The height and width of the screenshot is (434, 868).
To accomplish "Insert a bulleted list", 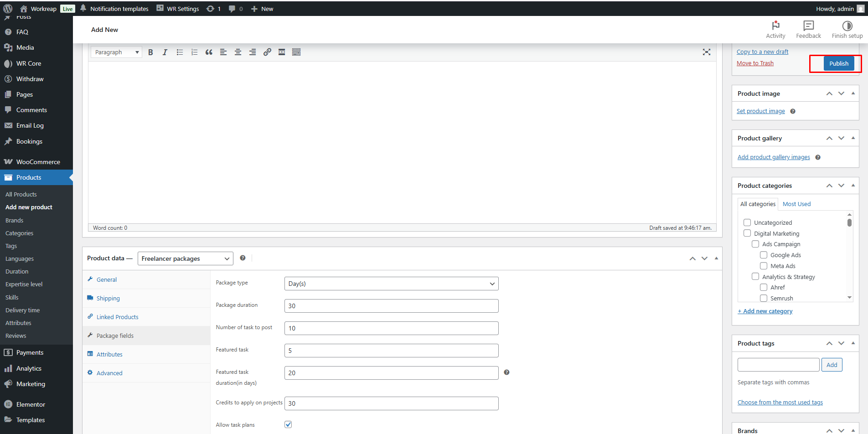I will coord(180,52).
